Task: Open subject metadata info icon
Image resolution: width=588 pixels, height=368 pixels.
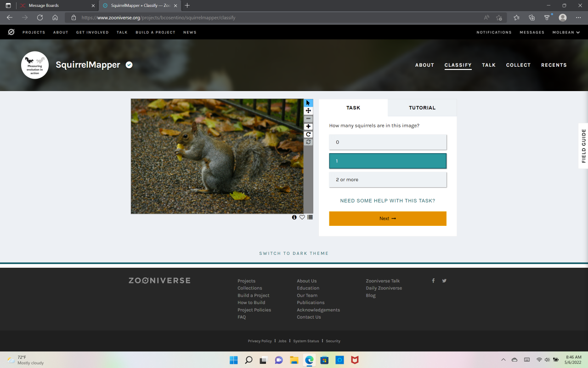Action: click(294, 217)
